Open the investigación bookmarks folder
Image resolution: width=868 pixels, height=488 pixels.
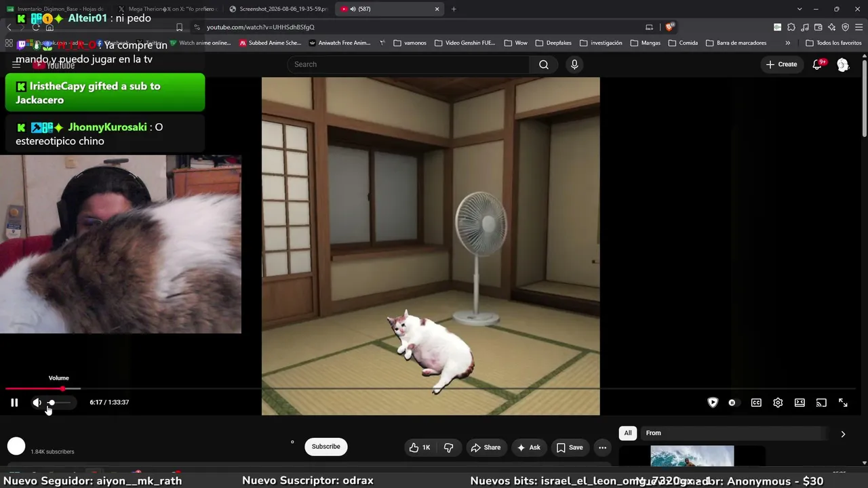pyautogui.click(x=601, y=43)
